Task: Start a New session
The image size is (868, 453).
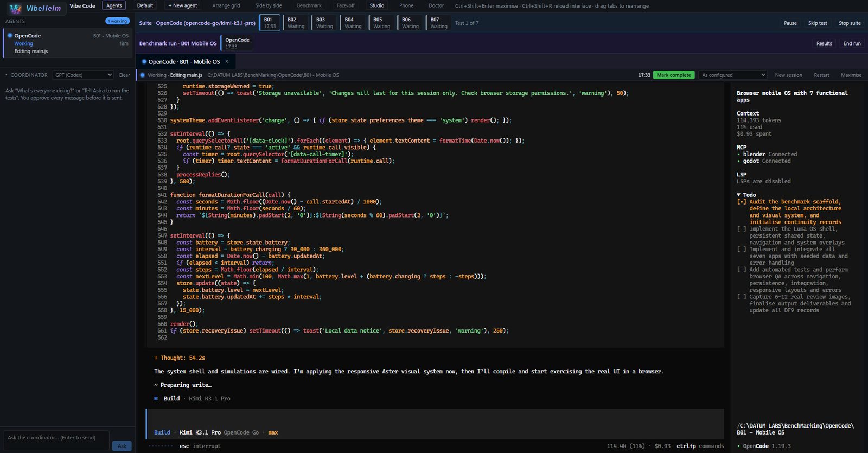Action: click(788, 75)
